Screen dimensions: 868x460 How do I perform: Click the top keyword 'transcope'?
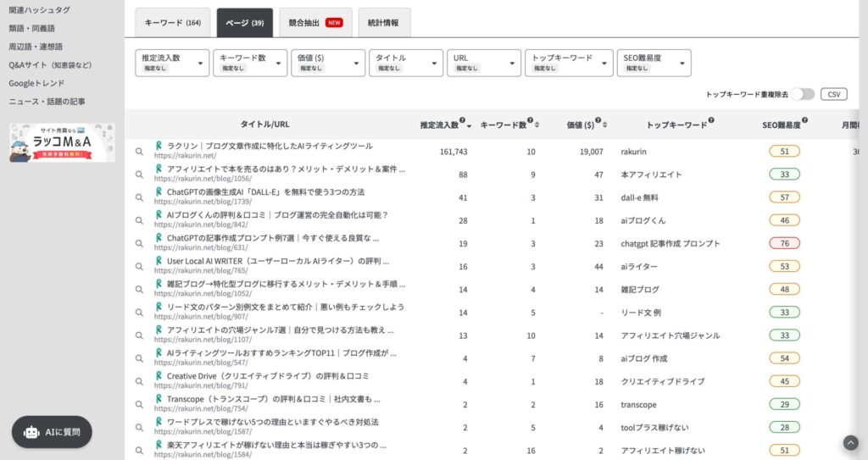638,405
